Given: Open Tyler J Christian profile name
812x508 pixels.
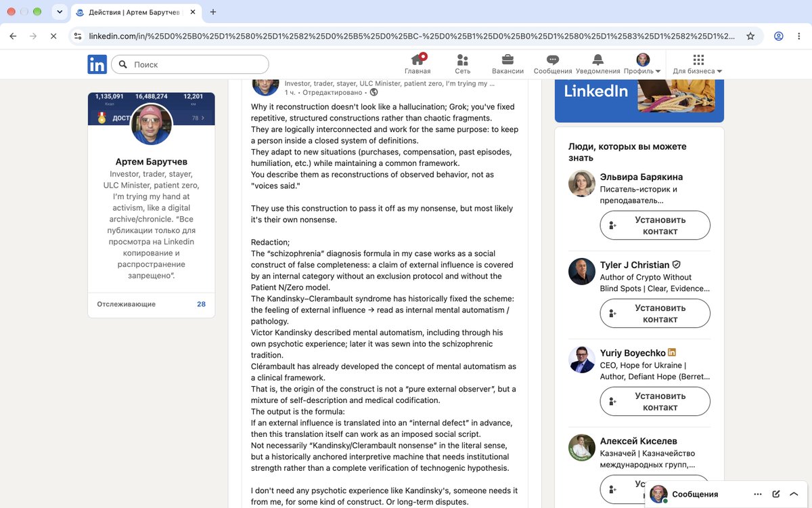Looking at the screenshot, I should coord(635,265).
